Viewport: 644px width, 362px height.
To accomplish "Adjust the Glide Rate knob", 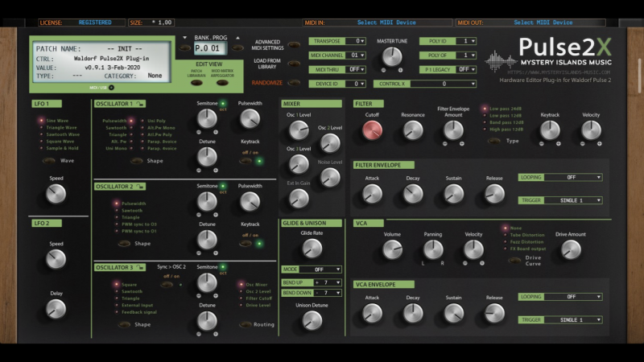I will click(x=312, y=249).
